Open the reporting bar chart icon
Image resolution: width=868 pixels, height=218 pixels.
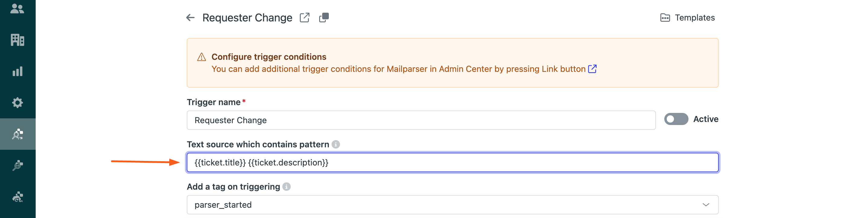click(x=17, y=71)
